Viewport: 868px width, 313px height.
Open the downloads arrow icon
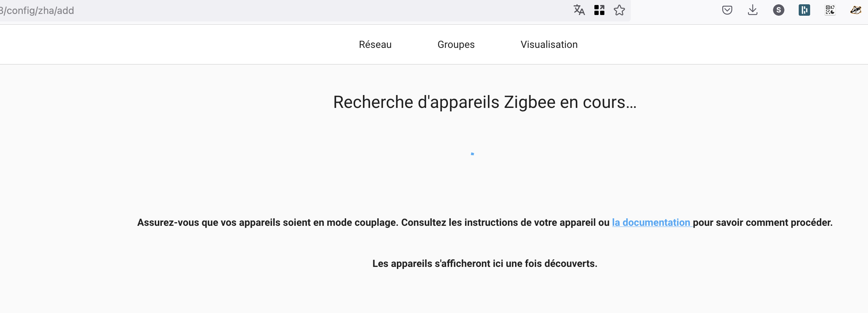[753, 10]
